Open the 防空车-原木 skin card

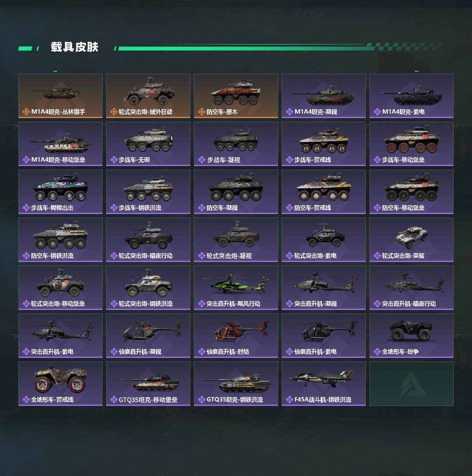(236, 96)
